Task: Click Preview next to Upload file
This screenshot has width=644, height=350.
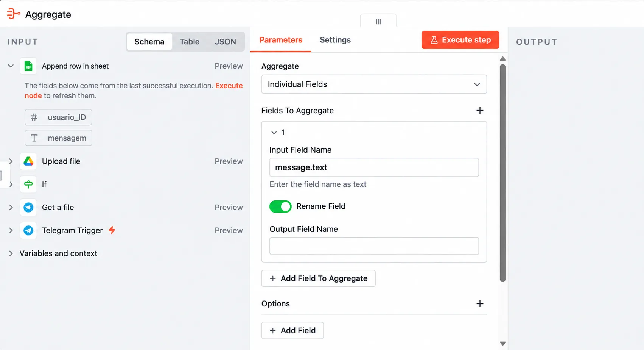Action: pos(229,161)
